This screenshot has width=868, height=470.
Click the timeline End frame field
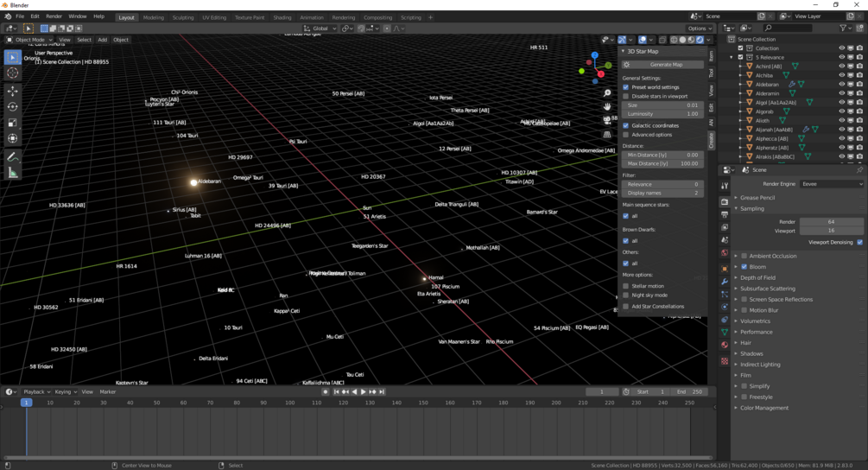tap(690, 392)
